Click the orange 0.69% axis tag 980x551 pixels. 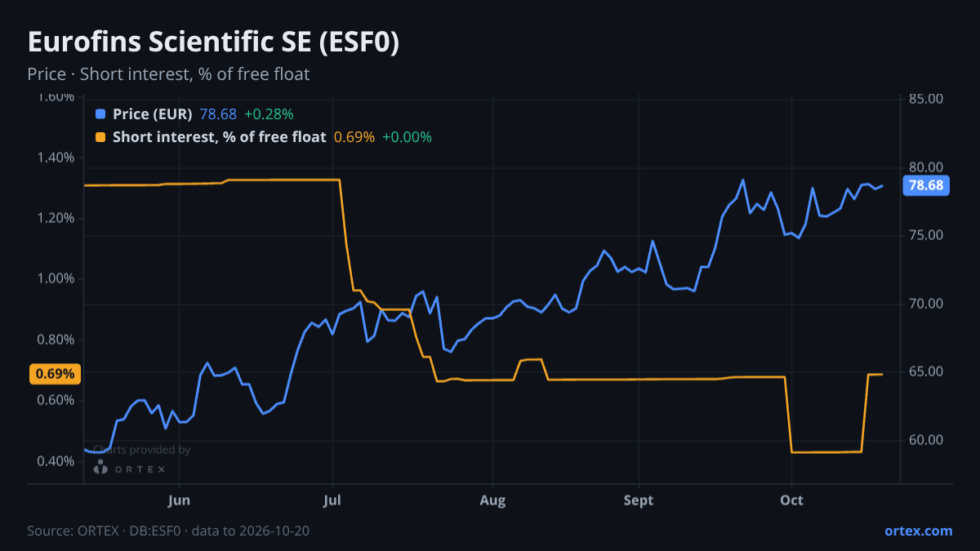[56, 374]
